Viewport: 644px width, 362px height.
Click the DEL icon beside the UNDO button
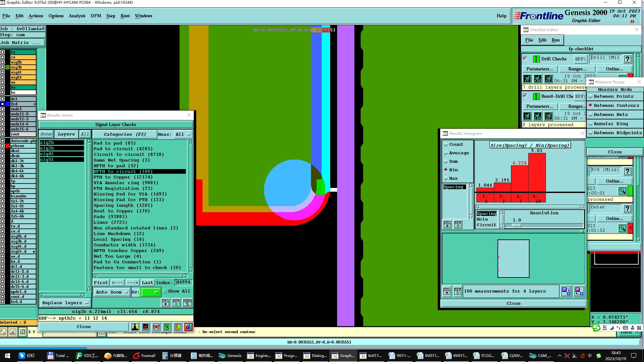[x=165, y=303]
